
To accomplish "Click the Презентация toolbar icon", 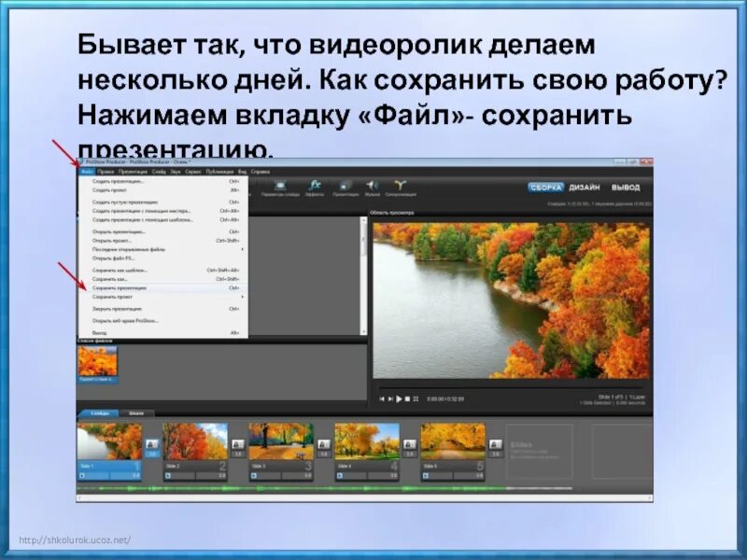I will tap(345, 189).
